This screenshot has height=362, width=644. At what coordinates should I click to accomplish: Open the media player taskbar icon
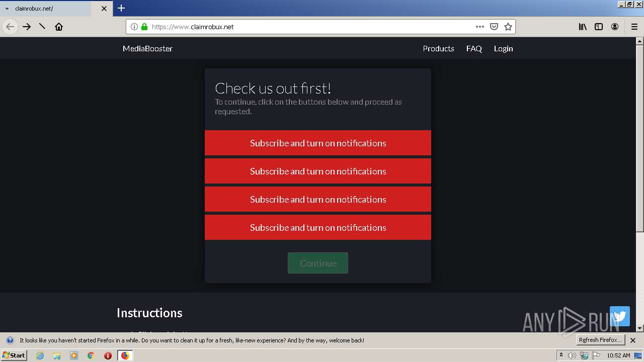click(74, 355)
